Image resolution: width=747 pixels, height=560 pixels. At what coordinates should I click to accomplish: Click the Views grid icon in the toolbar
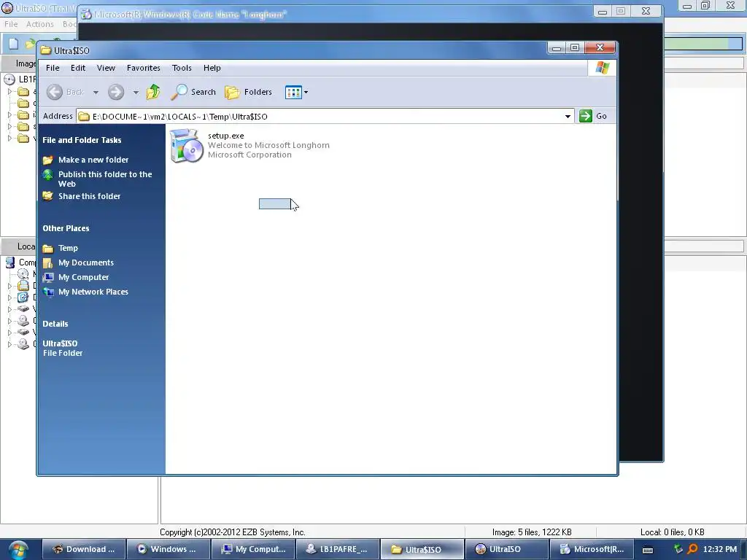293,92
